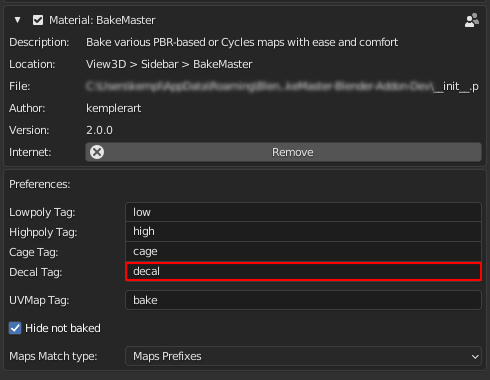Click the Remove button
490x380 pixels.
click(x=283, y=152)
